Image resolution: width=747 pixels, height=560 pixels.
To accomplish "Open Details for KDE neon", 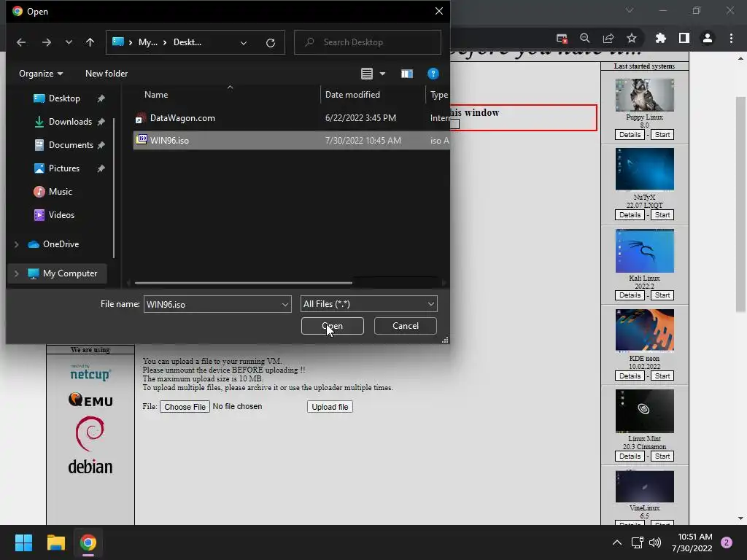I will [x=630, y=376].
